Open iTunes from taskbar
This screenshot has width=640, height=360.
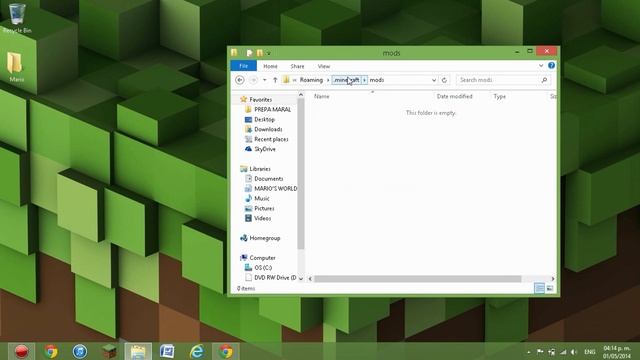click(80, 351)
